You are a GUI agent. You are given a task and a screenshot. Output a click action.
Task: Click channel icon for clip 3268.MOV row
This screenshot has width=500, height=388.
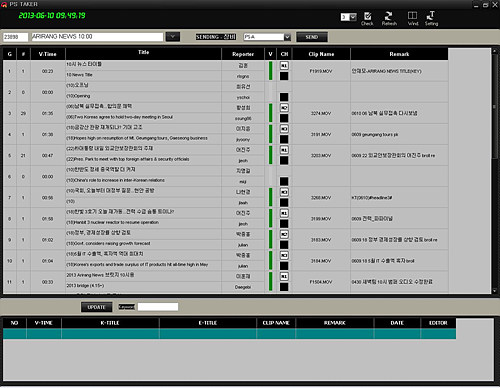tap(284, 192)
